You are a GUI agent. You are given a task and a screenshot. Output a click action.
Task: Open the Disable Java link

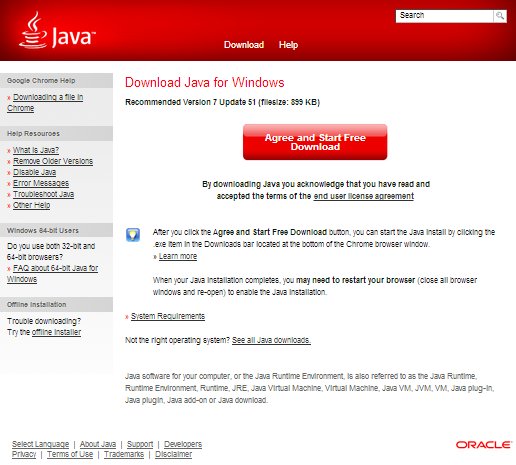pyautogui.click(x=35, y=172)
